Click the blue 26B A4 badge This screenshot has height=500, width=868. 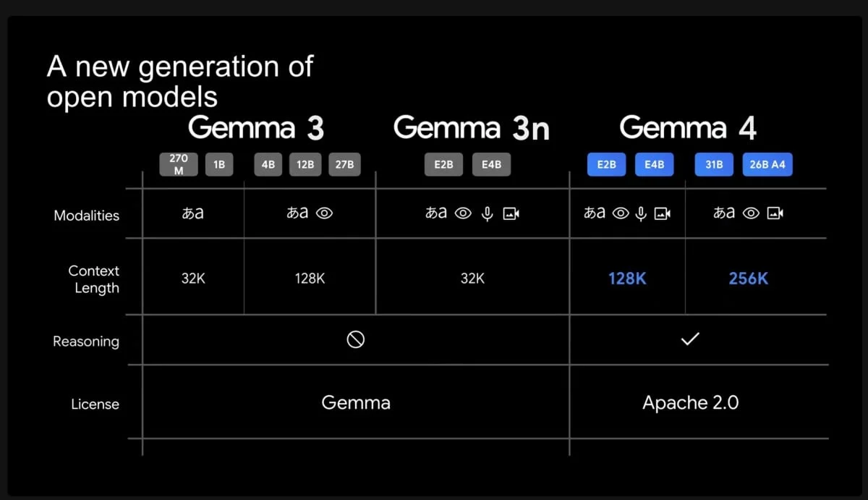pos(767,164)
